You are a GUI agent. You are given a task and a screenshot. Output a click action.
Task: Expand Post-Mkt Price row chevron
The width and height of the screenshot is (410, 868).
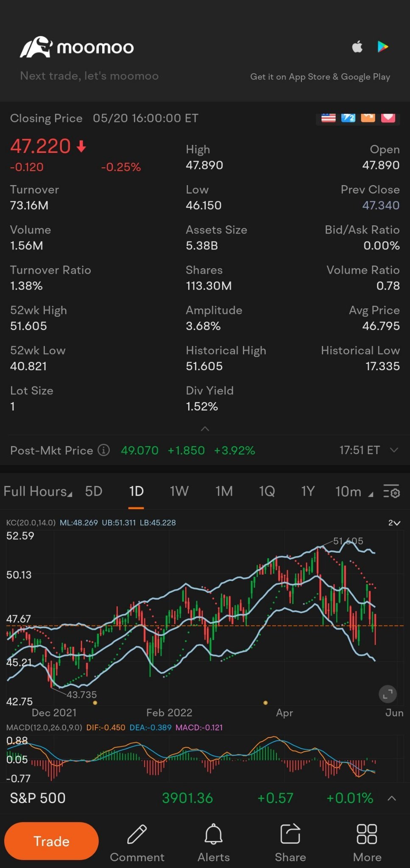394,450
